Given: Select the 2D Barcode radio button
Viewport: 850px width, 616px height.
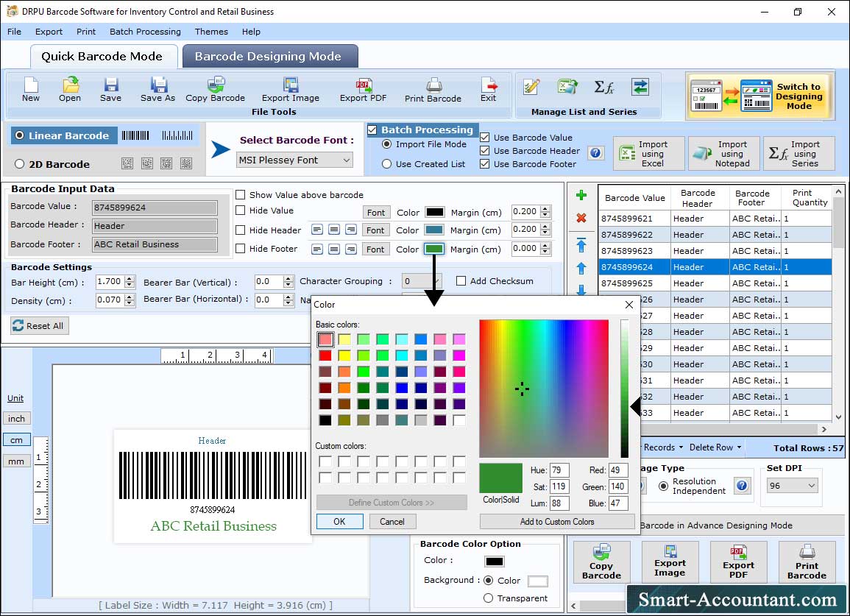Looking at the screenshot, I should [20, 164].
